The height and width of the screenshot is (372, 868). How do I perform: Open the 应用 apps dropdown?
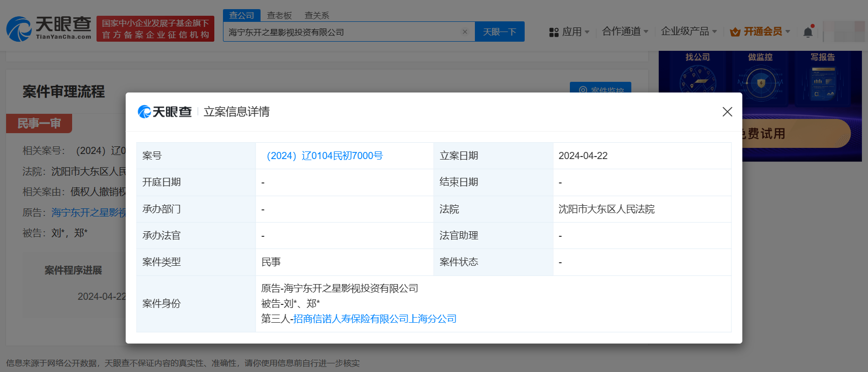[569, 32]
